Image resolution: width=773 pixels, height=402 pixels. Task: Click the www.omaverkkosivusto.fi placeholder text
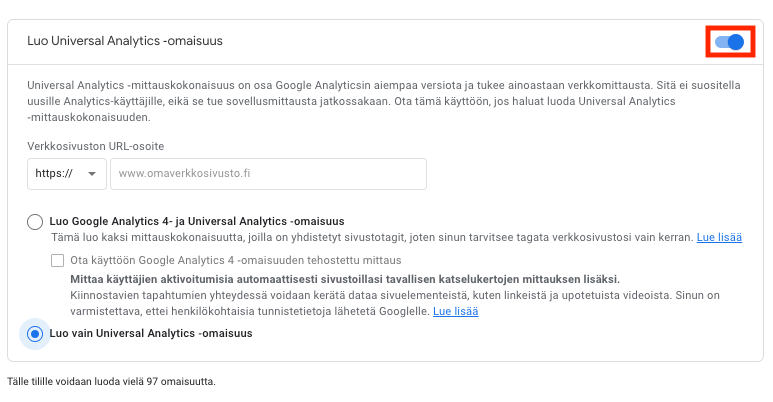[x=185, y=173]
